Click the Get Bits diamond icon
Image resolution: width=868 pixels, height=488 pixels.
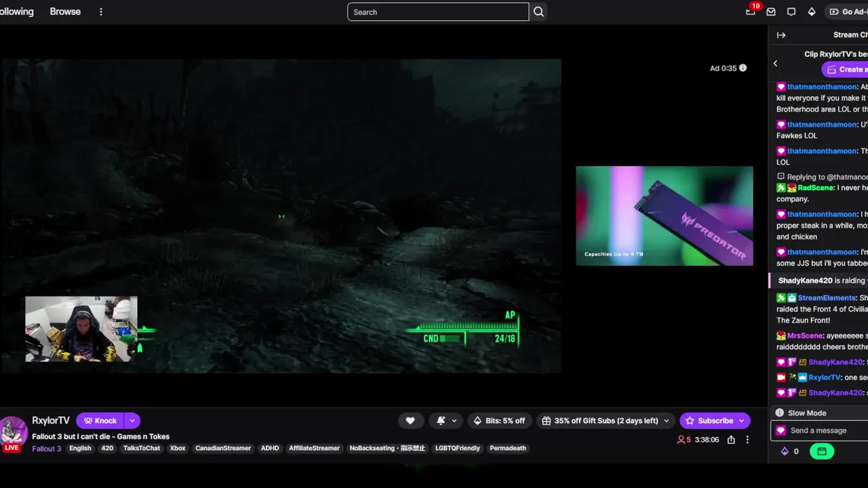point(812,12)
